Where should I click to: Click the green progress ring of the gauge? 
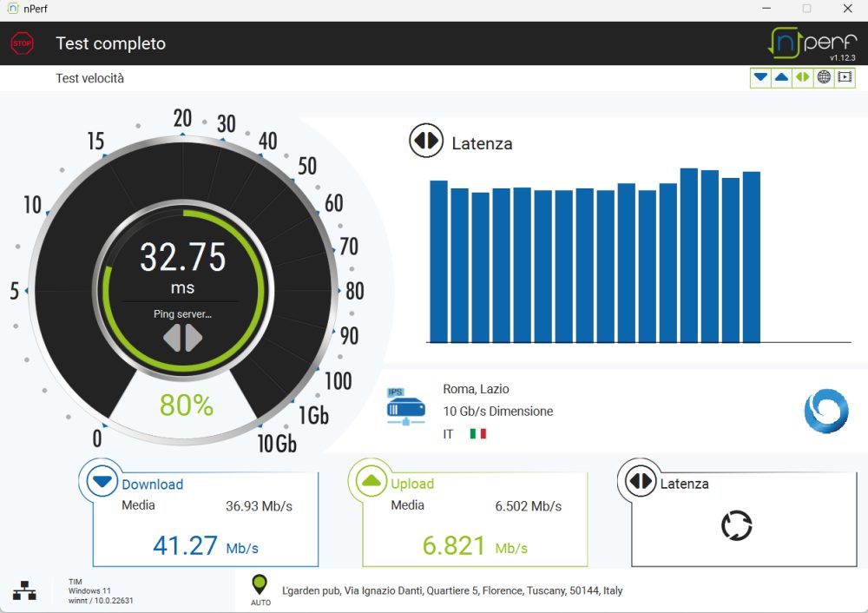click(x=259, y=291)
